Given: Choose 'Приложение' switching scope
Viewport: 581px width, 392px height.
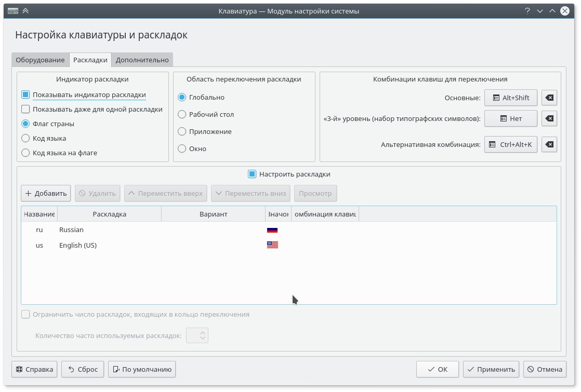Looking at the screenshot, I should point(182,131).
